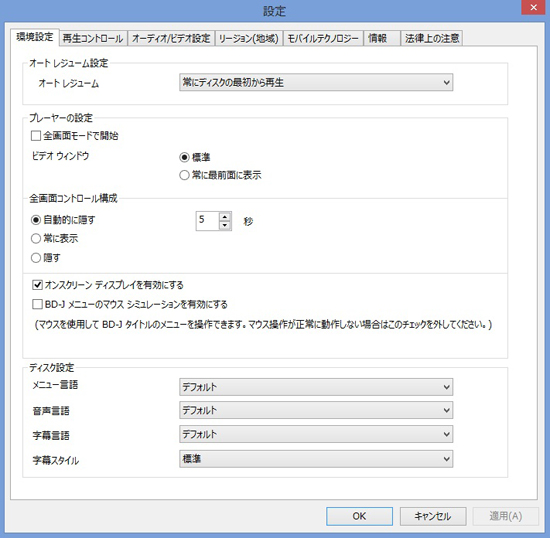Confirm settings with OK button
This screenshot has width=550, height=538.
(x=359, y=516)
